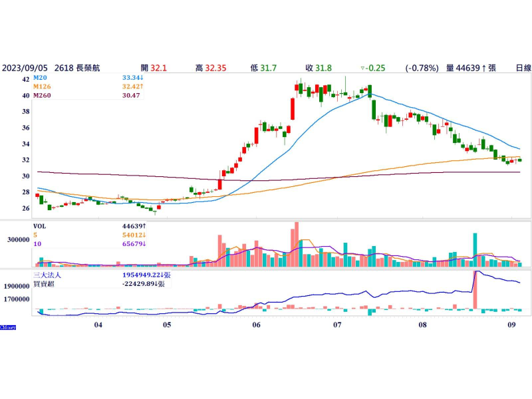Toggle the M20 moving average legend
The width and height of the screenshot is (532, 399).
[x=41, y=78]
